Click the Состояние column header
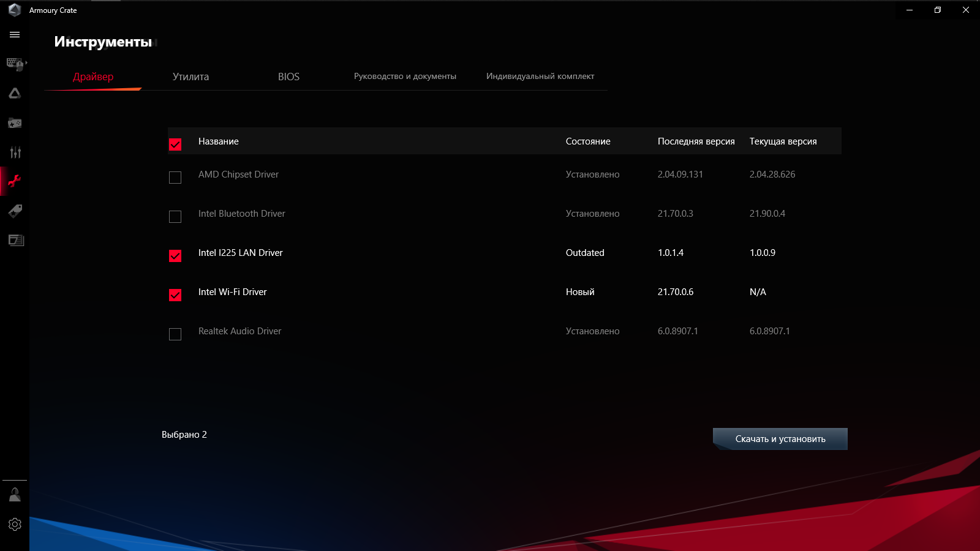The width and height of the screenshot is (980, 551). [x=588, y=141]
